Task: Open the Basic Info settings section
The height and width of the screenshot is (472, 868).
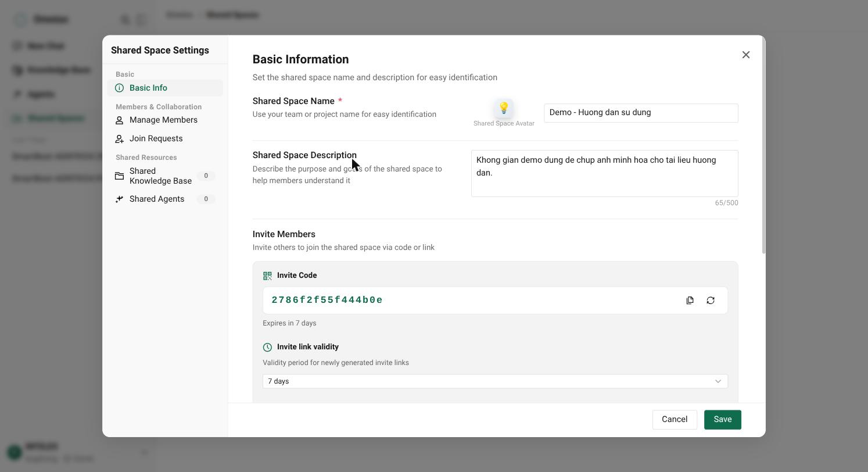Action: tap(165, 88)
